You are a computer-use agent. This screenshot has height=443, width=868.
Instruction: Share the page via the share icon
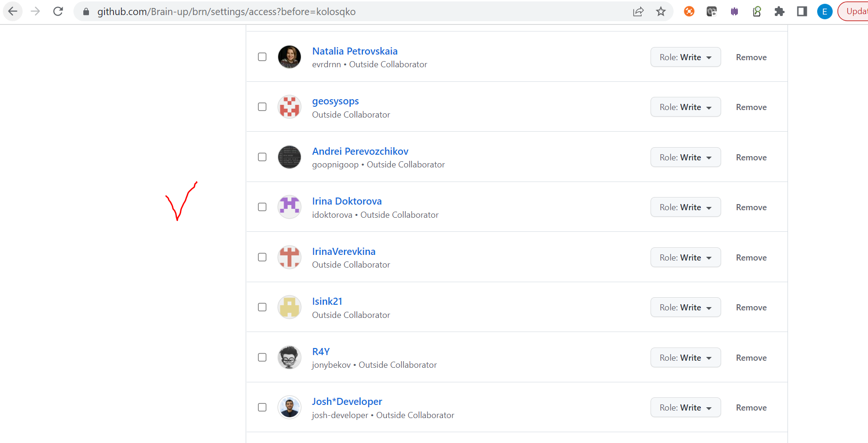coord(638,11)
